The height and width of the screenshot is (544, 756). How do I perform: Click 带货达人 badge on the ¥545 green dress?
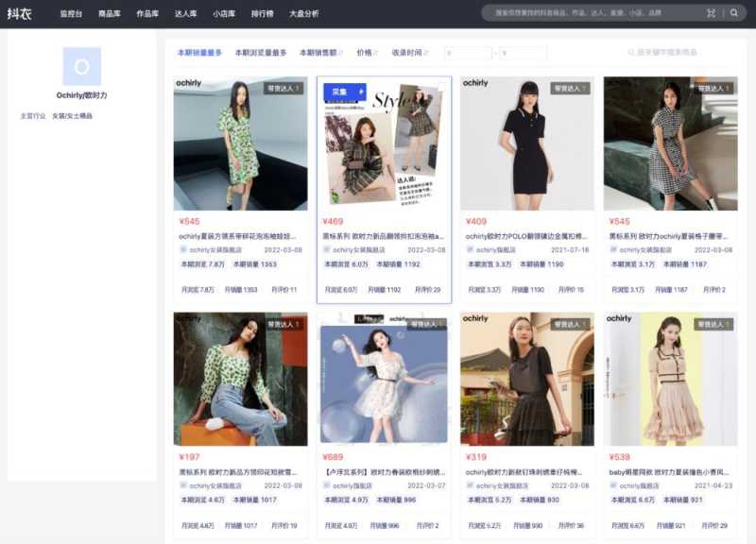(283, 88)
